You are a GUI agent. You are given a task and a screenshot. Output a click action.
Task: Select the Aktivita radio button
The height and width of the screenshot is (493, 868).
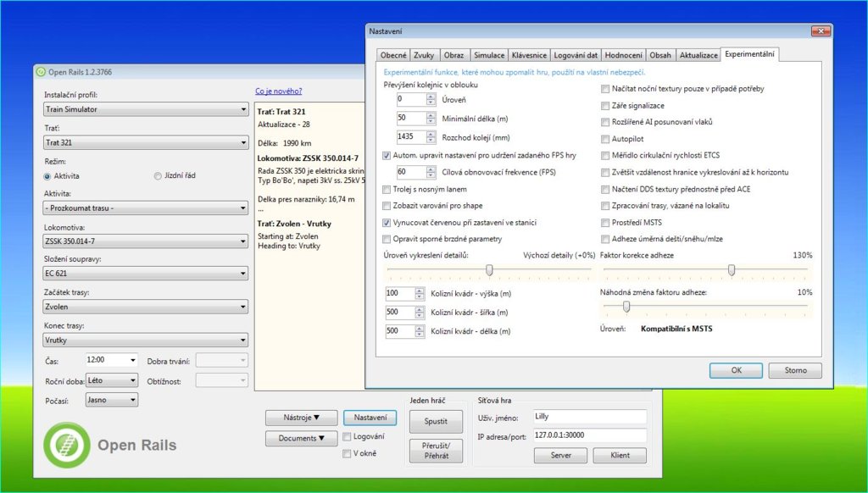(x=47, y=176)
